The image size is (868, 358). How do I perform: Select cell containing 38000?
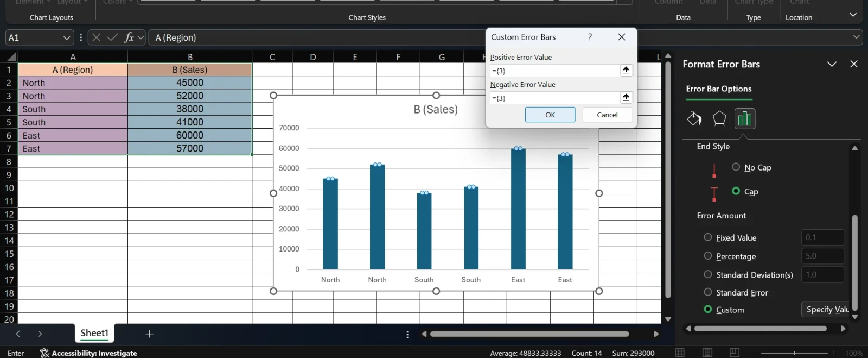pyautogui.click(x=190, y=109)
